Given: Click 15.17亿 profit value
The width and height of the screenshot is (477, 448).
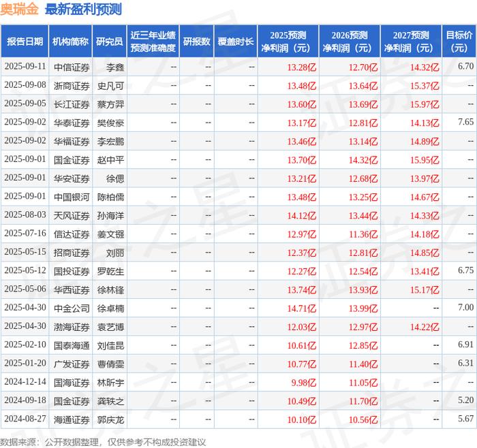Looking at the screenshot, I should click(x=425, y=289).
